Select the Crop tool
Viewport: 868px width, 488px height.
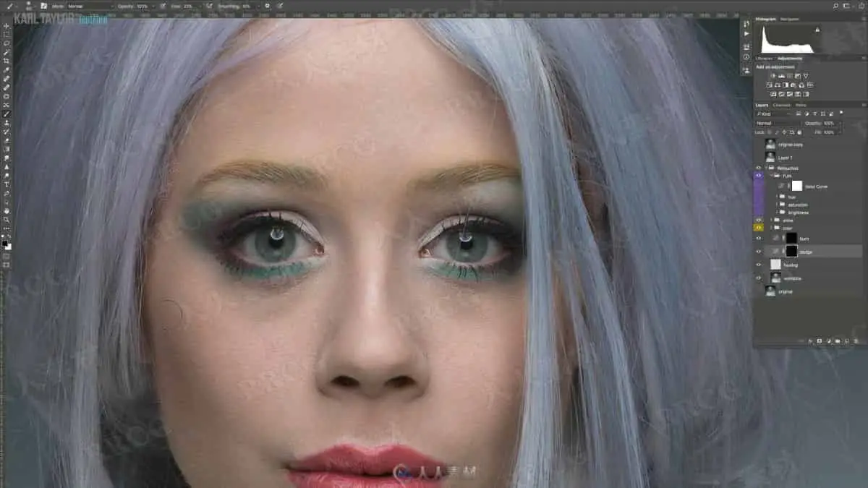[7, 61]
